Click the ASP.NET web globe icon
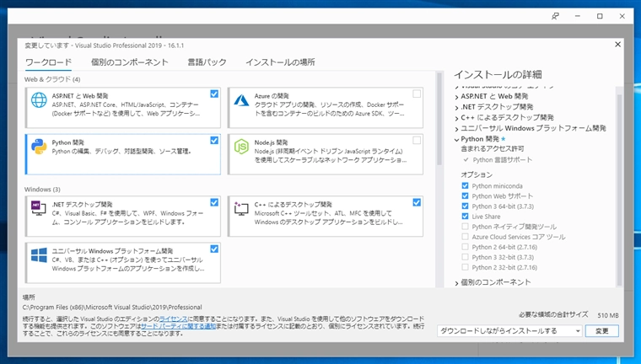Viewport: 641px width, 364px height. 39,100
